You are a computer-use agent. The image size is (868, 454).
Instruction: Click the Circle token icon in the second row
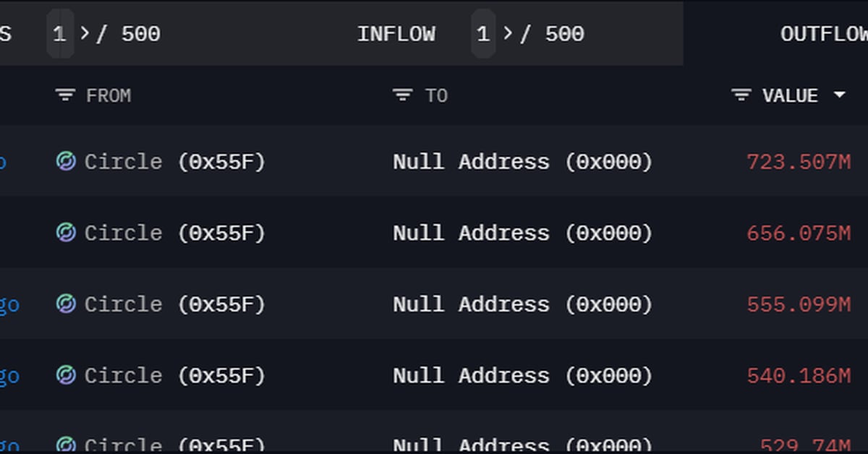tap(67, 233)
